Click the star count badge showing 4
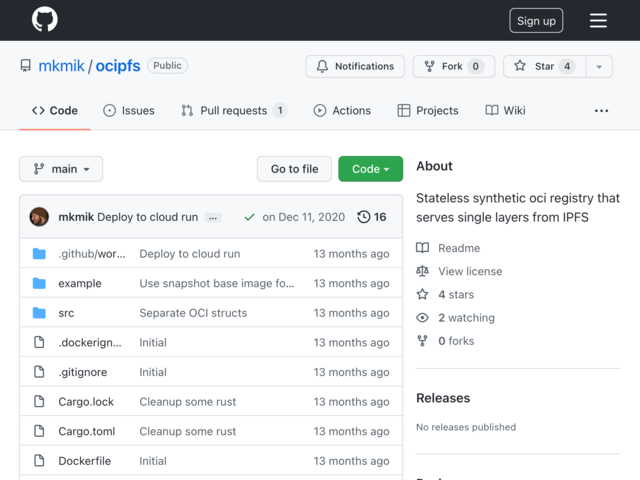Screen dimensions: 640x480 567,66
